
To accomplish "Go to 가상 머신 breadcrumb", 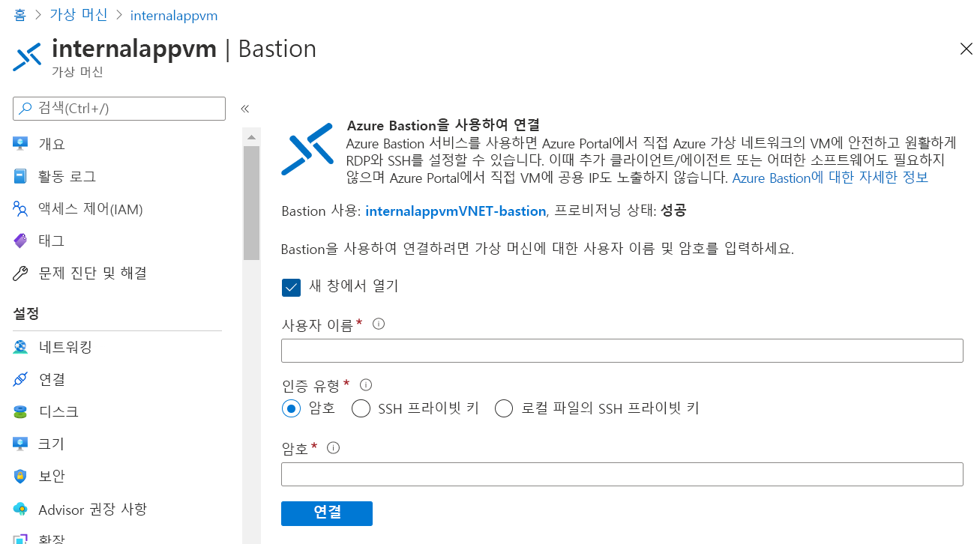I will pos(78,15).
